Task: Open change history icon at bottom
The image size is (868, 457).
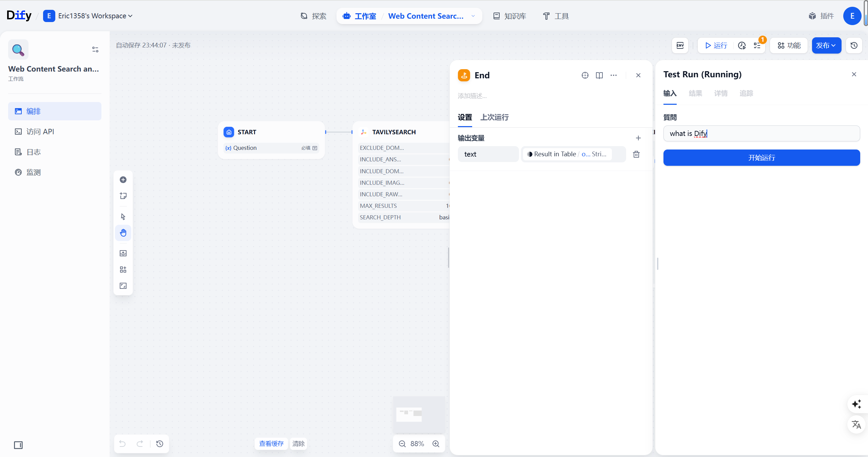Action: [x=160, y=444]
